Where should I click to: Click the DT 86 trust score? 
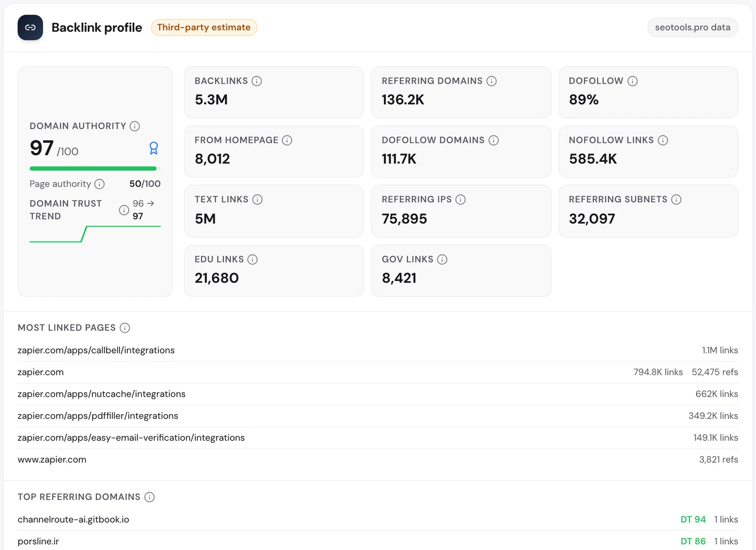pos(693,542)
